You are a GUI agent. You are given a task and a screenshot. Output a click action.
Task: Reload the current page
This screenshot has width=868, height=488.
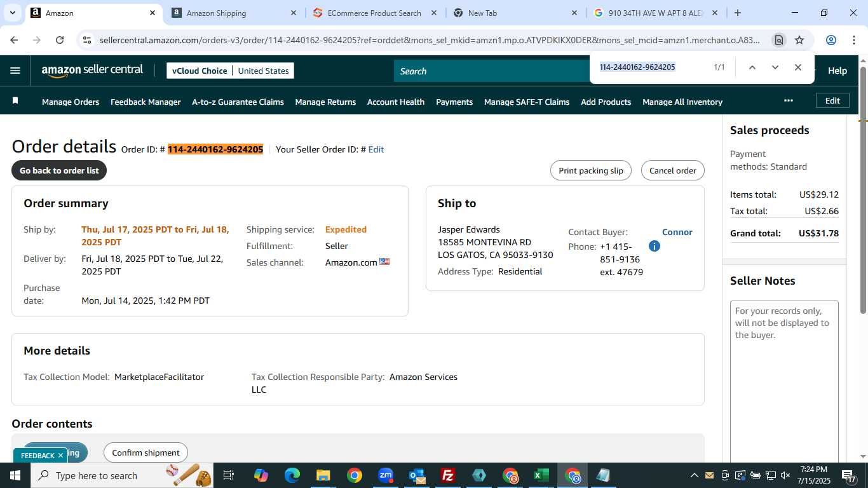[60, 40]
